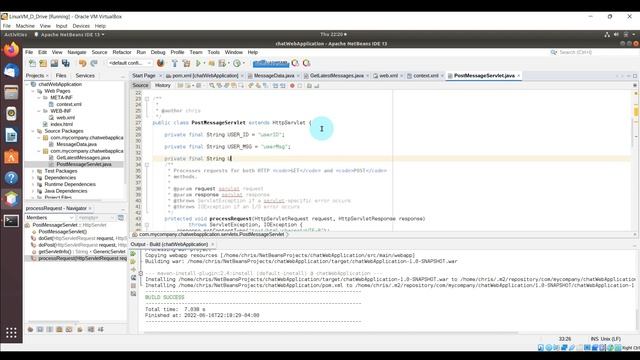
Task: Collapse the Source Packages node
Action: pos(33,131)
